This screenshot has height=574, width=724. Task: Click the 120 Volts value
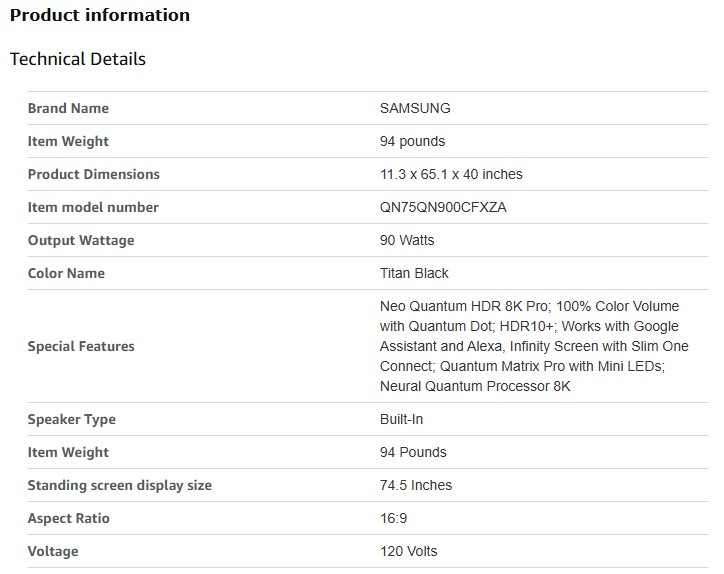click(x=408, y=551)
